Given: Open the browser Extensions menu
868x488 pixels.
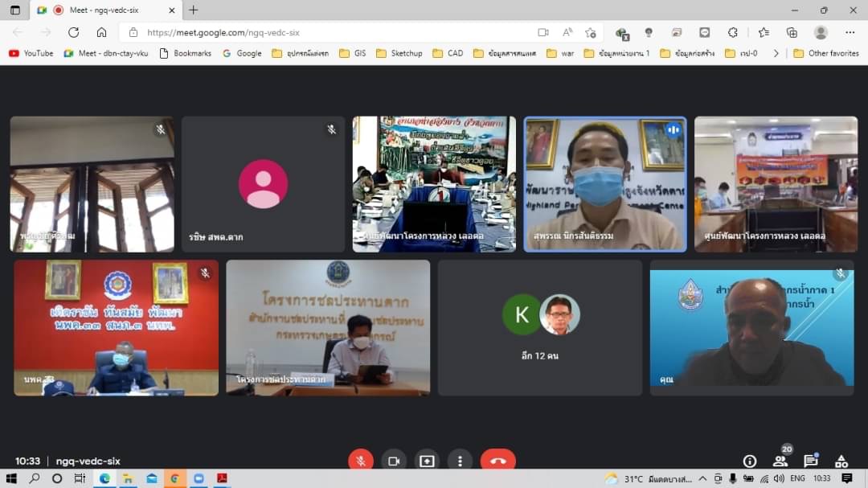Looking at the screenshot, I should [x=732, y=33].
